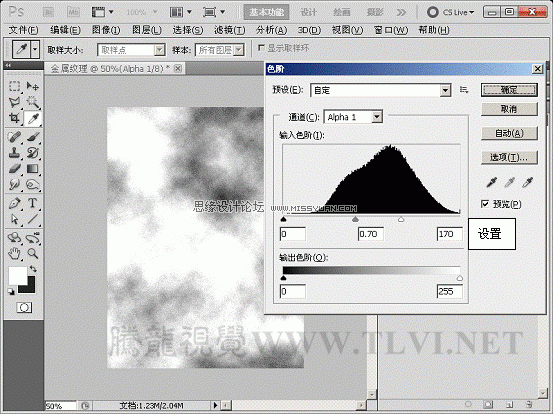Select the History Brush tool
Image resolution: width=553 pixels, height=414 pixels.
[32, 153]
